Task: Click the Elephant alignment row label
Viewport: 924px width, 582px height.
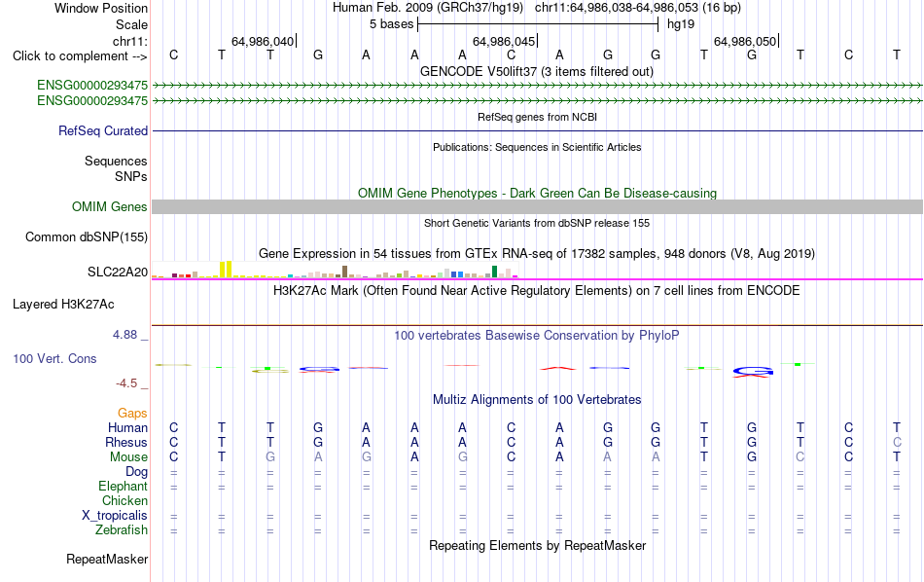Action: click(123, 487)
